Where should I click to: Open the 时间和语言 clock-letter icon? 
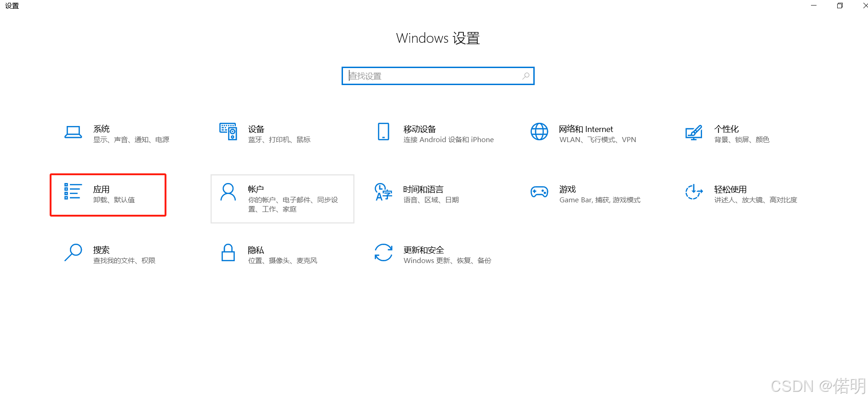[x=383, y=192]
